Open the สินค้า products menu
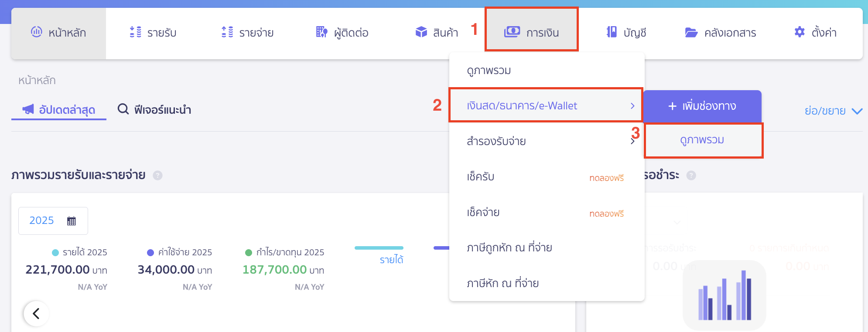 [437, 33]
